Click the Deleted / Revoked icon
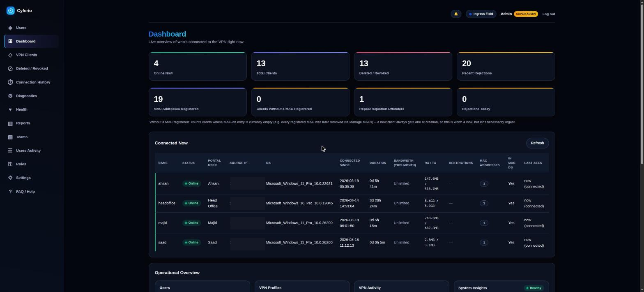This screenshot has height=292, width=644. [10, 68]
